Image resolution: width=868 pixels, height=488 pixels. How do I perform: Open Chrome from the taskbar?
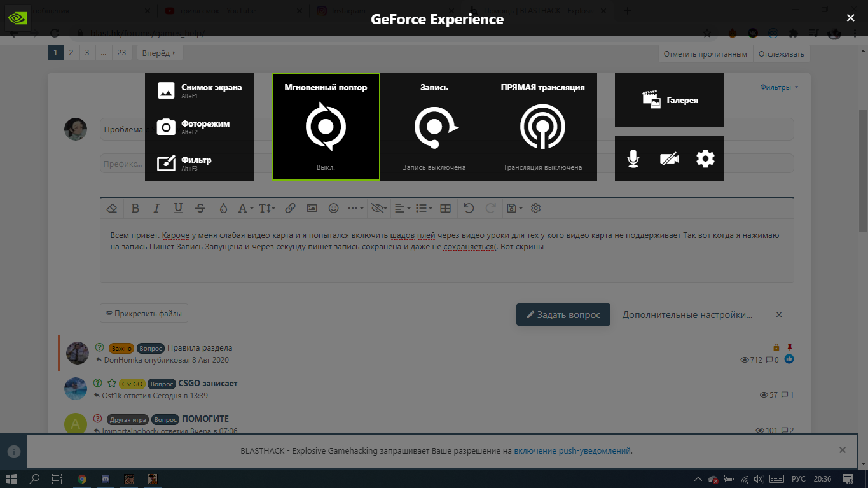[82, 478]
